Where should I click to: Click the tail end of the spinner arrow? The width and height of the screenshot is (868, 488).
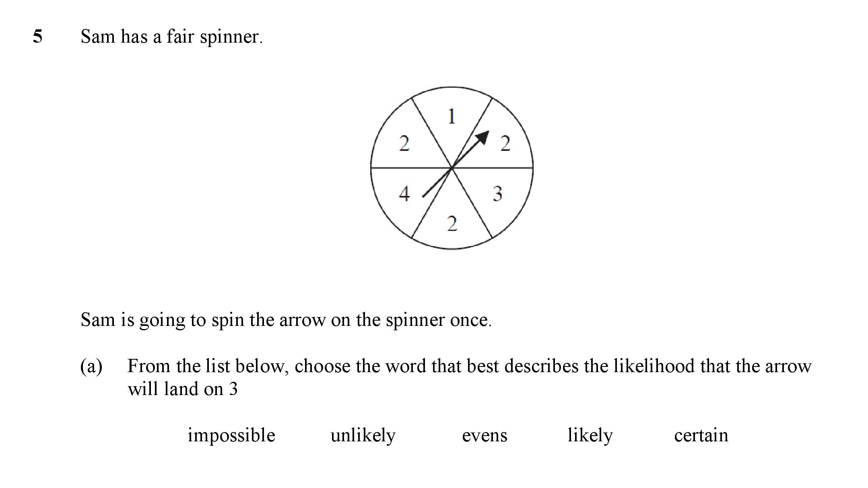pyautogui.click(x=424, y=196)
